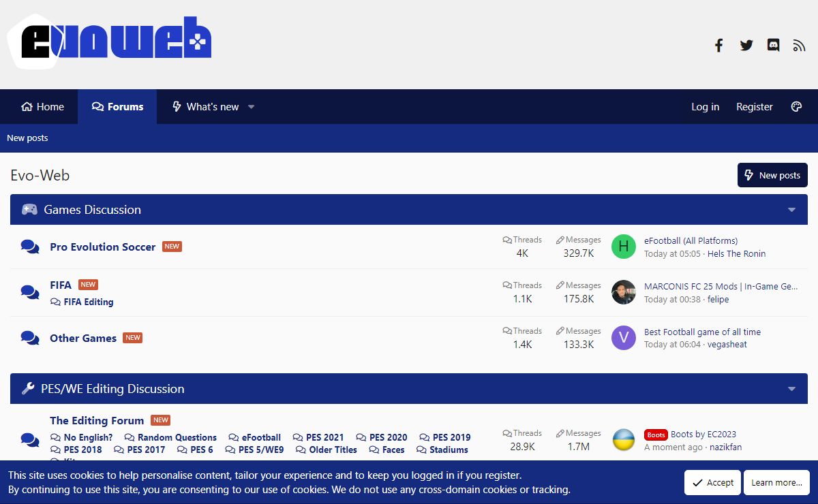This screenshot has width=818, height=504.
Task: Open the FIFA forum
Action: (61, 285)
